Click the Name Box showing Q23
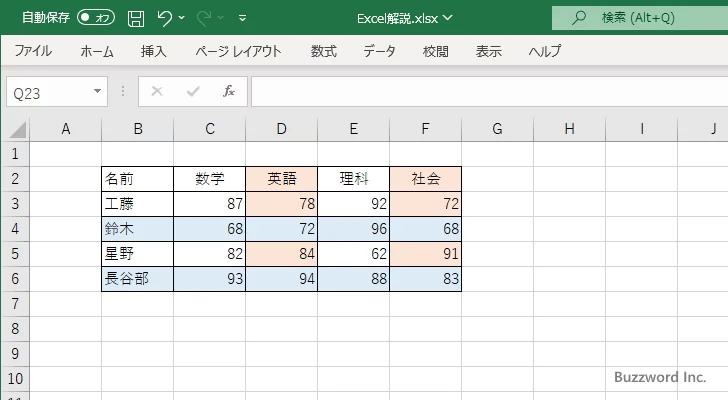 [48, 92]
